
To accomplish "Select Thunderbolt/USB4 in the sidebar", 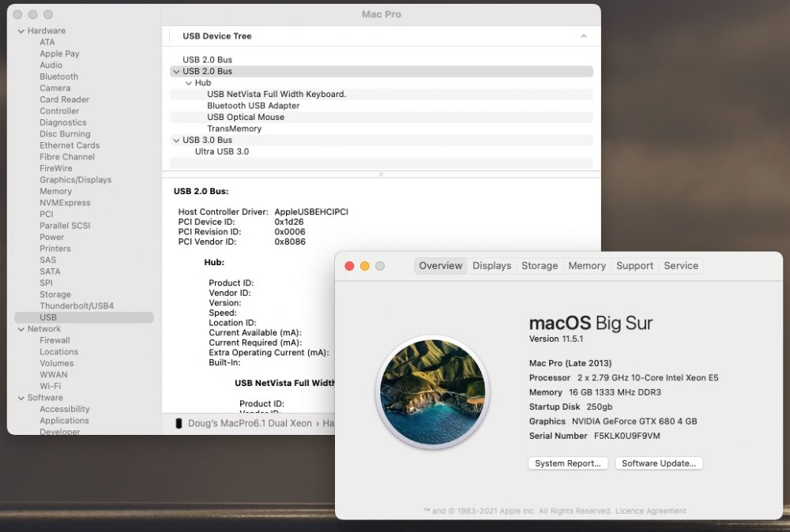I will (77, 306).
